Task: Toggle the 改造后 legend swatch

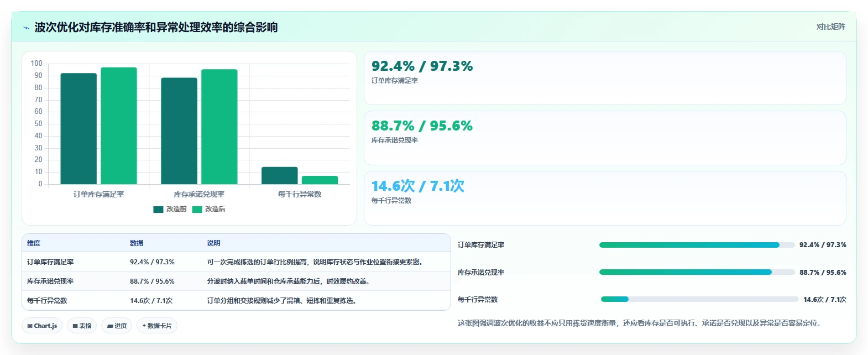Action: click(197, 209)
